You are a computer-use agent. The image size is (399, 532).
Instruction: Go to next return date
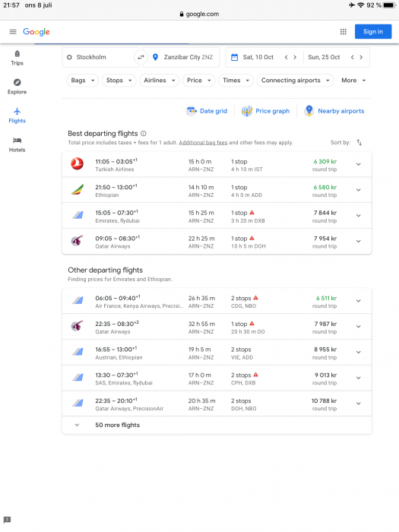tap(361, 57)
